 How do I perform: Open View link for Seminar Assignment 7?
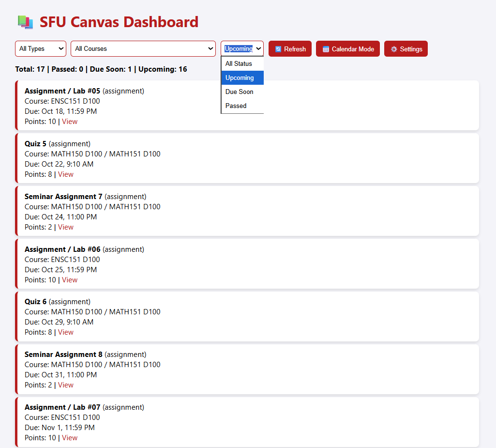[x=66, y=227]
